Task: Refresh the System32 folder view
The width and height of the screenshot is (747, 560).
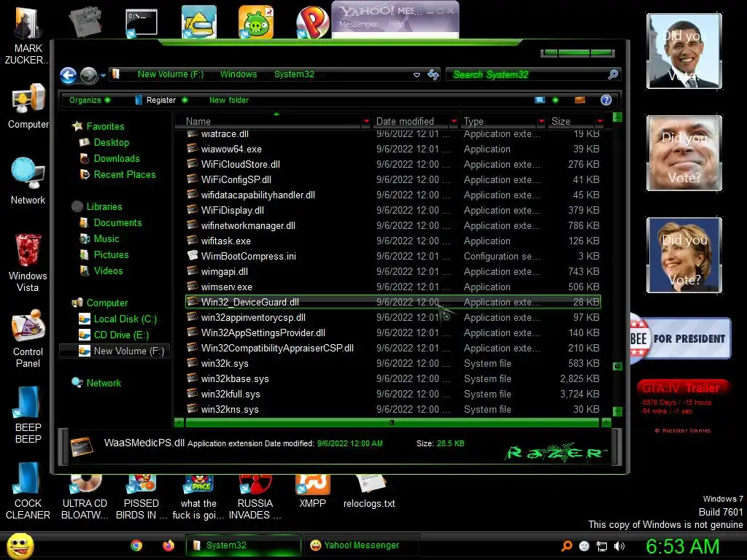Action: 433,74
